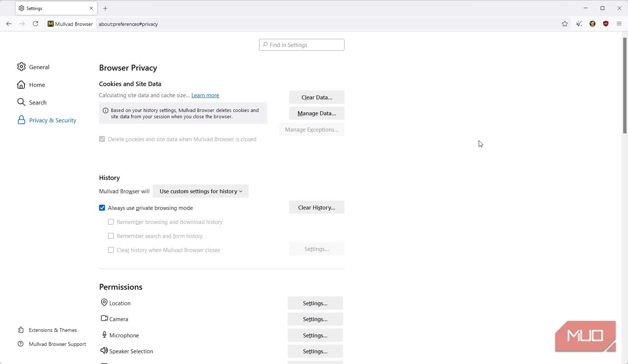Bookmark this page with the star icon
The image size is (628, 364).
(565, 24)
